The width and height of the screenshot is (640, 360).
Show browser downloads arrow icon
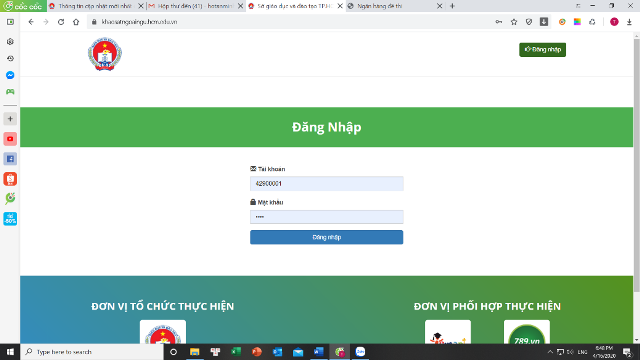pyautogui.click(x=629, y=22)
